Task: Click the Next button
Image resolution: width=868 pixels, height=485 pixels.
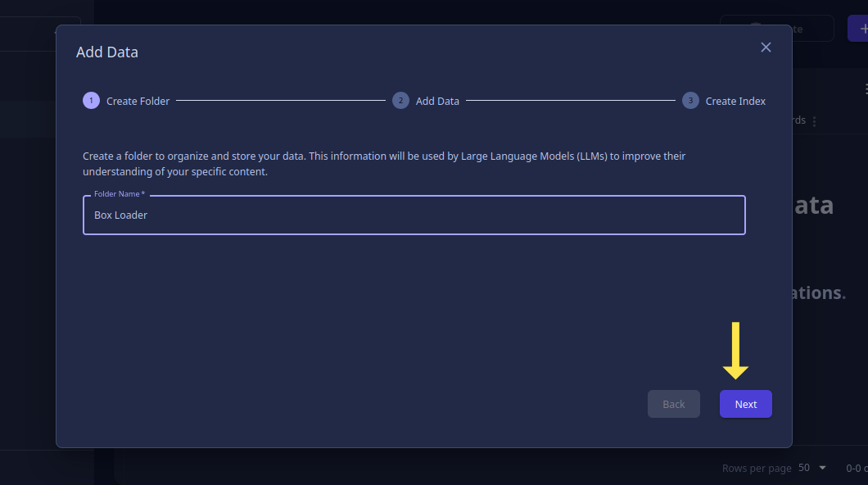Action: point(746,404)
